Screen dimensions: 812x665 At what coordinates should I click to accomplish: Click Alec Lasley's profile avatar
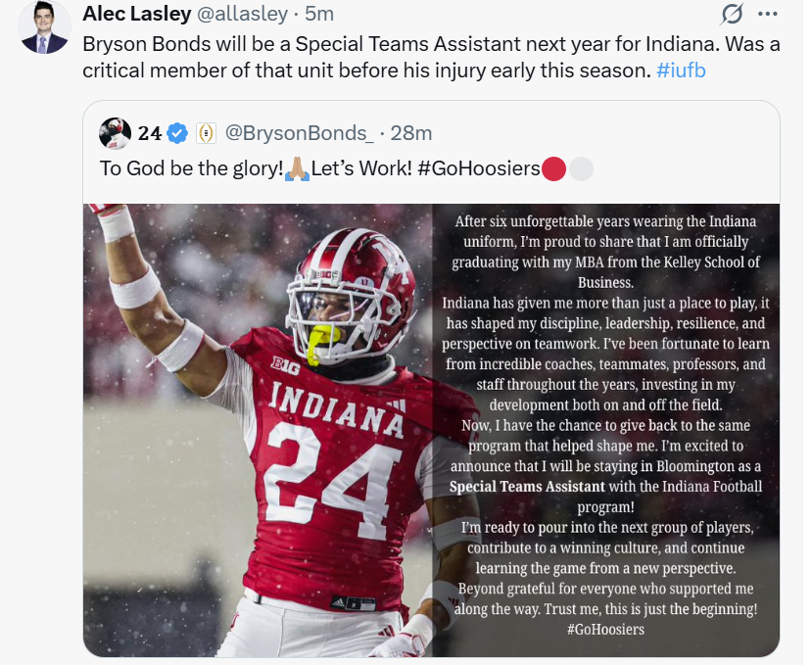[x=45, y=27]
